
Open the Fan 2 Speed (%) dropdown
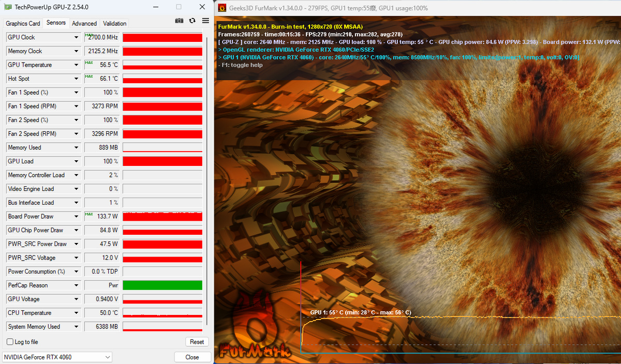(x=77, y=120)
